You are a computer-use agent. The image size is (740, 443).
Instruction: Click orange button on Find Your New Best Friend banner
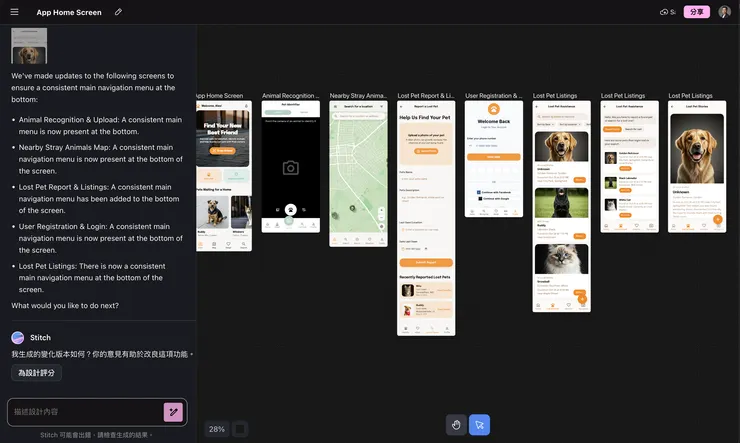pos(222,151)
